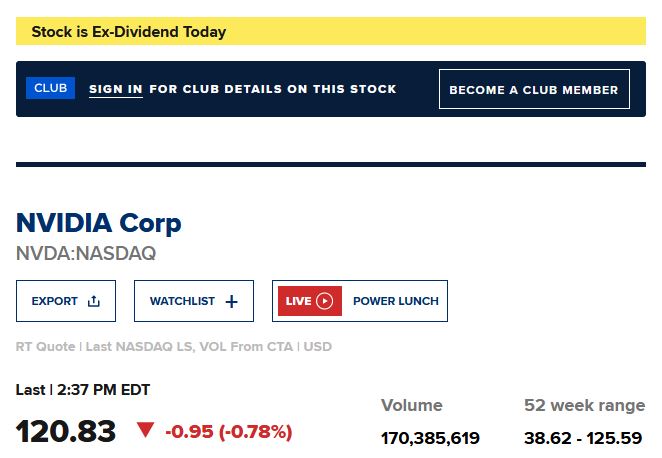Click the -0.95 (-0.78%) change value
The image size is (662, 458).
(x=228, y=432)
